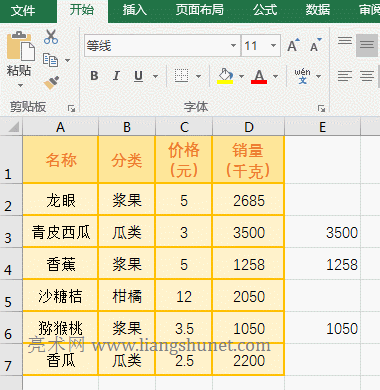Viewport: 380px width, 390px height.
Task: Select the Format Painter brush
Action: click(51, 82)
